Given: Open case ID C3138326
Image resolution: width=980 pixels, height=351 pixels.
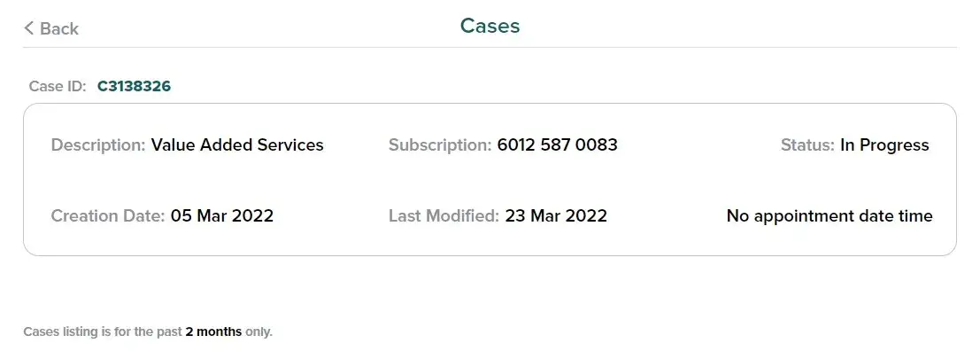Looking at the screenshot, I should (x=134, y=86).
